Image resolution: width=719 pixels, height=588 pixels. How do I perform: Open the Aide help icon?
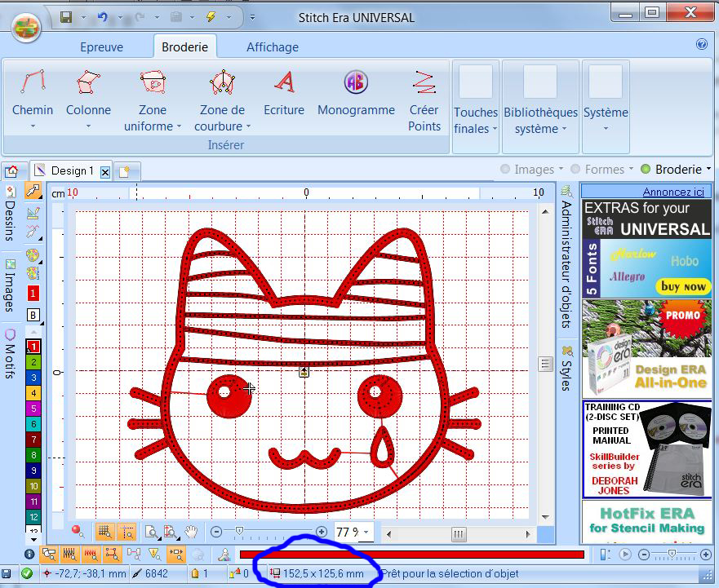(702, 44)
